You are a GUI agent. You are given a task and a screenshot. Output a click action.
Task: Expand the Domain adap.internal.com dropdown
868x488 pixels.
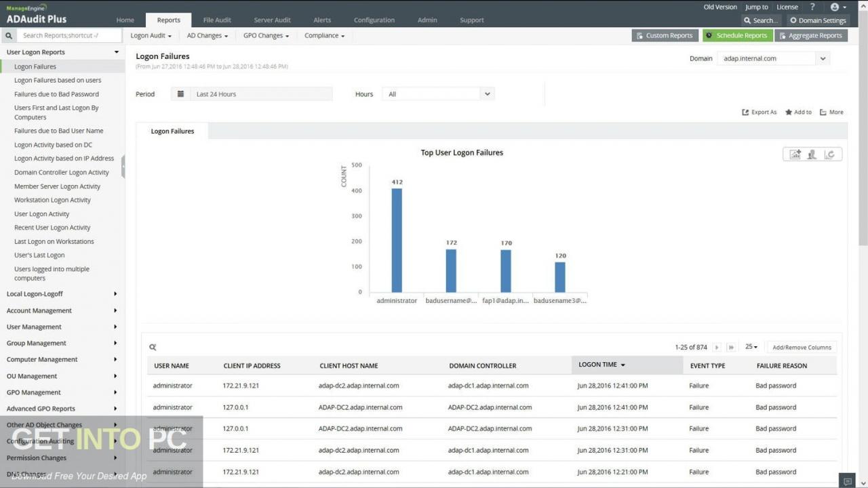pyautogui.click(x=823, y=58)
